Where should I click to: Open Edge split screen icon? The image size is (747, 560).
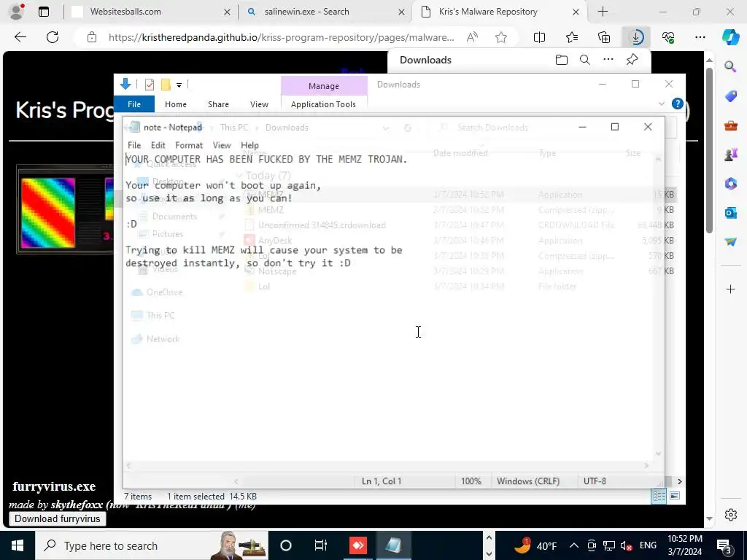point(539,37)
